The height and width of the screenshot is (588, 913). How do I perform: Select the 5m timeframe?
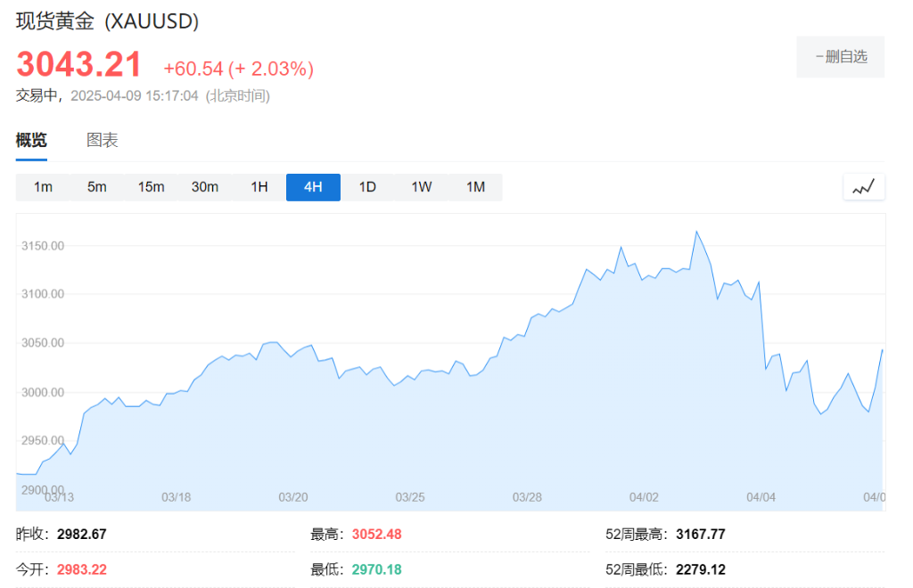(96, 187)
